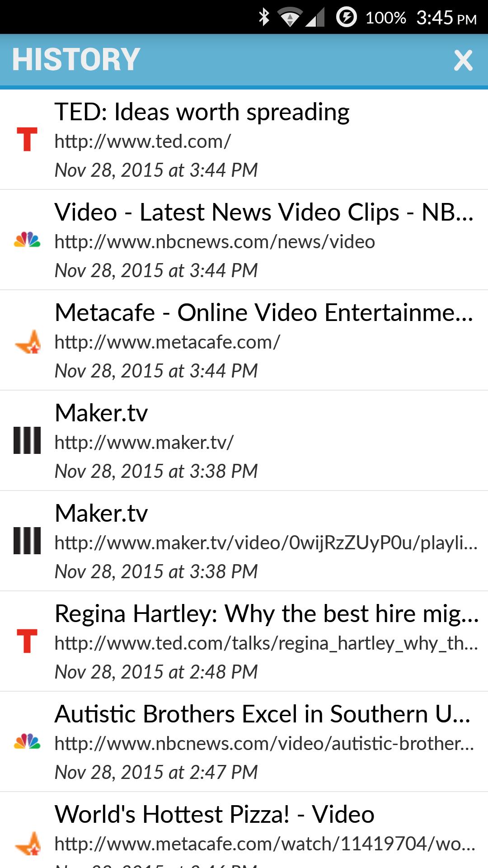Close the History panel with X
Viewport: 488px width, 868px height.
point(463,60)
